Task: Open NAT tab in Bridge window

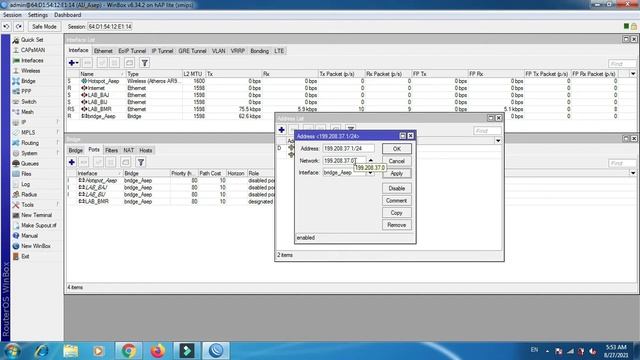Action: (x=129, y=150)
